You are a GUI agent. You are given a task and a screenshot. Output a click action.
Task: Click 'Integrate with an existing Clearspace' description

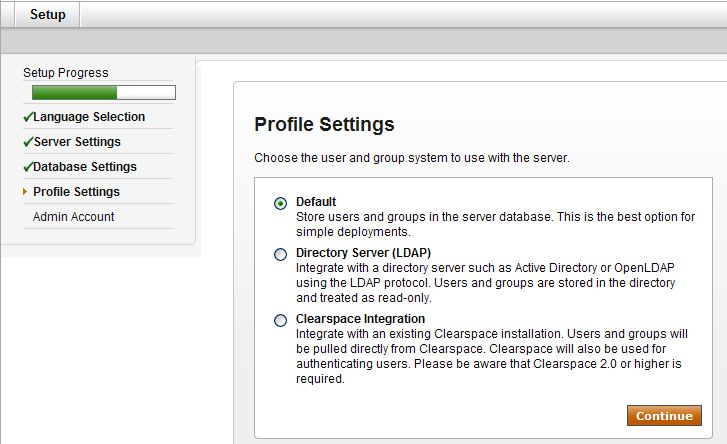(492, 356)
